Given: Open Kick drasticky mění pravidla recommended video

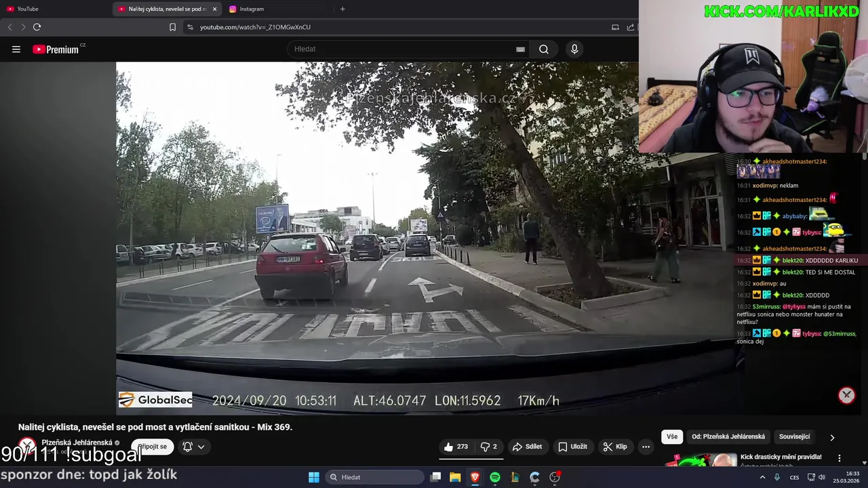Looking at the screenshot, I should [x=781, y=457].
